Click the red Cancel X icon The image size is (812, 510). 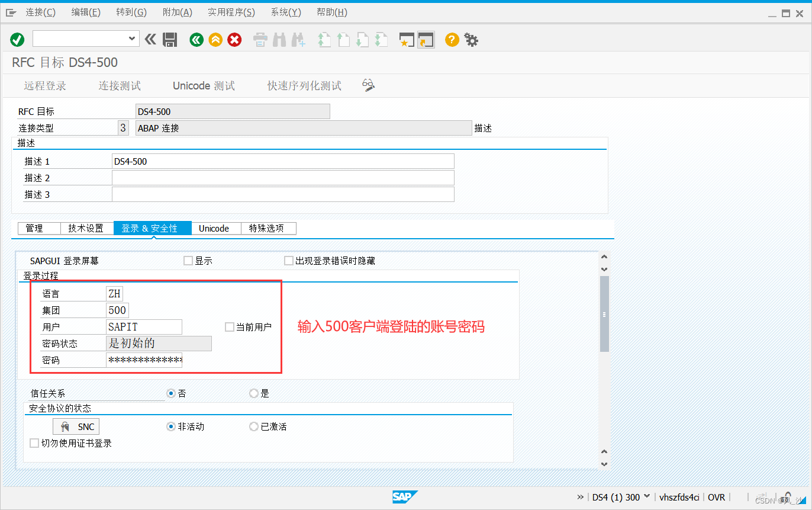click(235, 40)
